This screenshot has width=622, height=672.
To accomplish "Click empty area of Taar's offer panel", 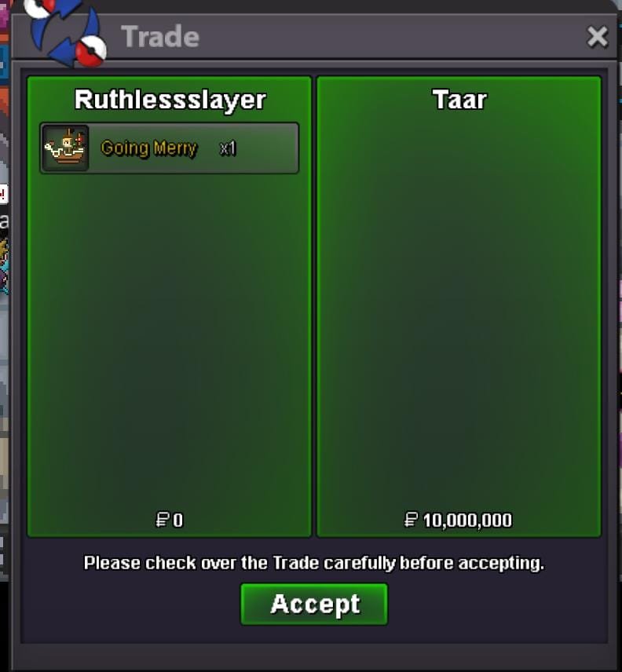I will tap(459, 300).
